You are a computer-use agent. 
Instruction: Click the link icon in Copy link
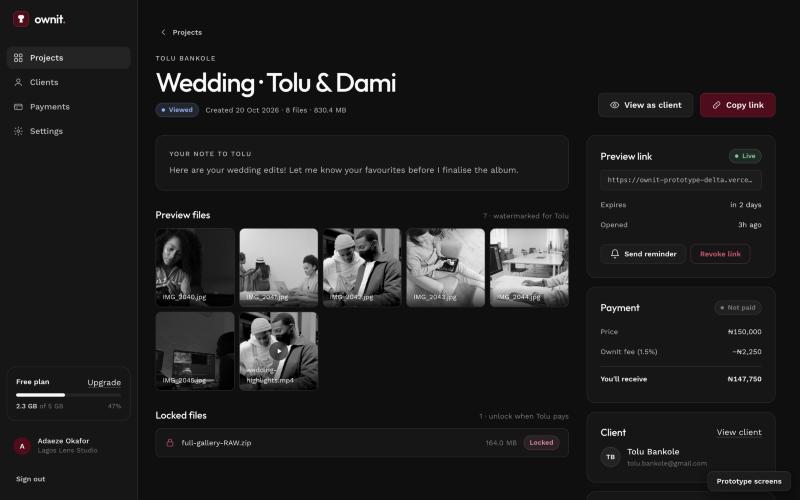tap(716, 105)
